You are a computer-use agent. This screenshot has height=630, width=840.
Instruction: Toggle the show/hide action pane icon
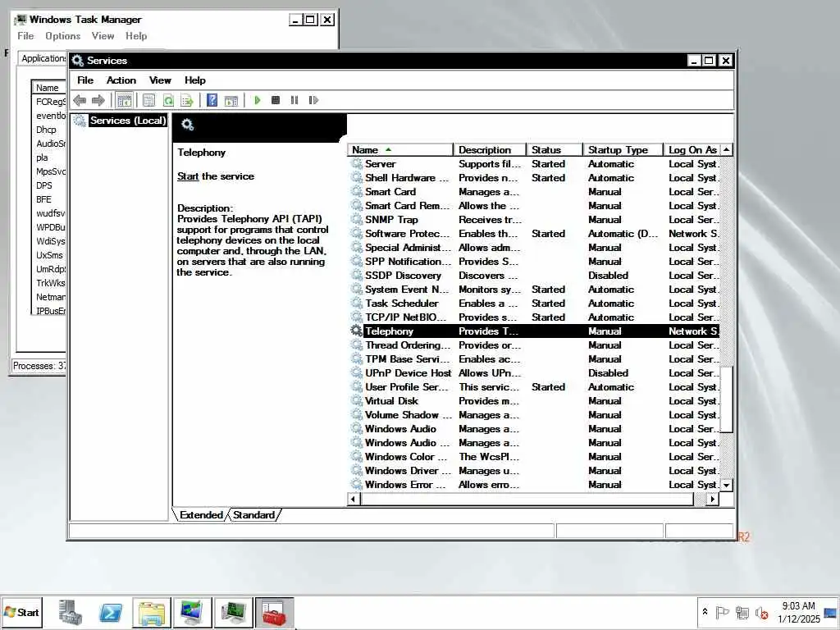tap(231, 100)
